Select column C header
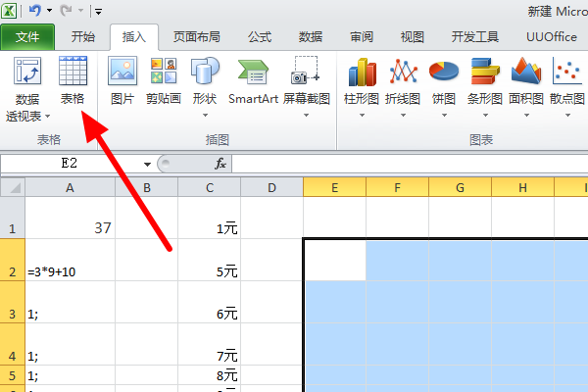This screenshot has width=588, height=392. 210,187
